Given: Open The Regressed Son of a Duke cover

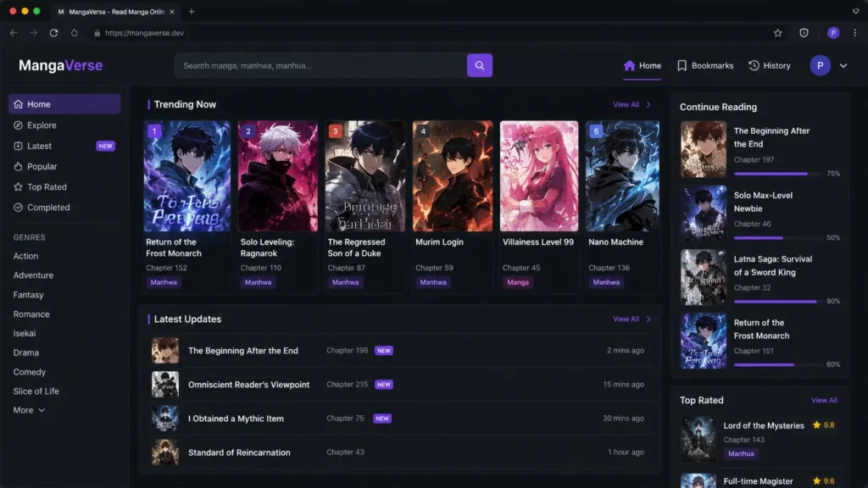Looking at the screenshot, I should click(364, 176).
